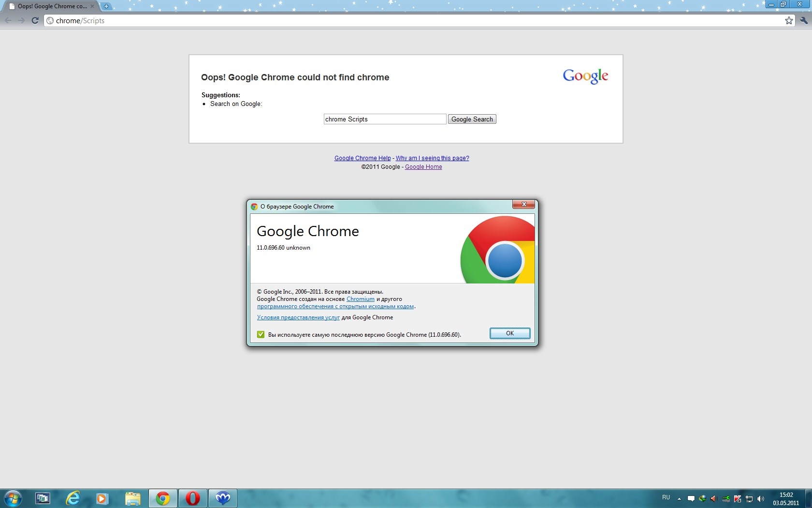Open the desktop switcher taskbar icon
The height and width of the screenshot is (508, 812).
(43, 498)
